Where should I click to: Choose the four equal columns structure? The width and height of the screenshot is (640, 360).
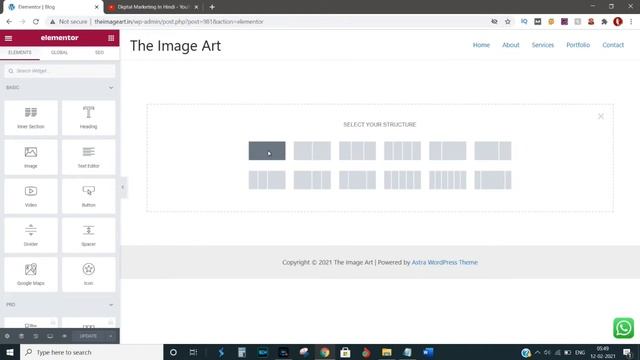click(x=402, y=151)
